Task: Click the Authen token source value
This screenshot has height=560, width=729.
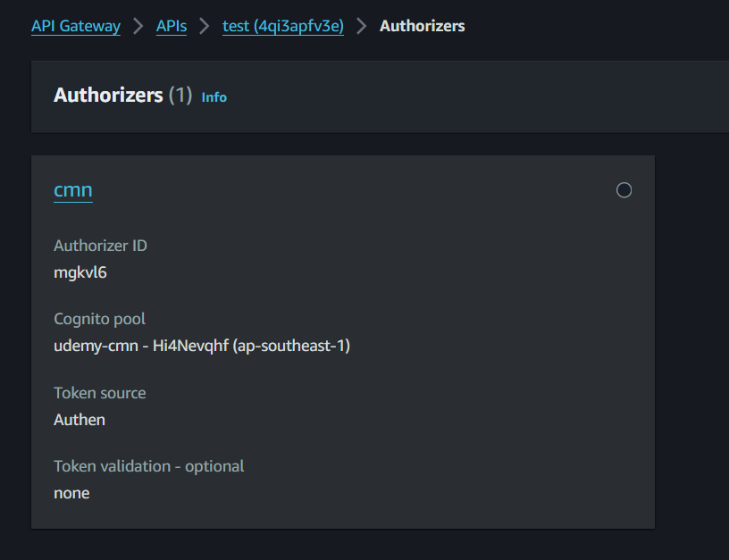Action: [80, 419]
